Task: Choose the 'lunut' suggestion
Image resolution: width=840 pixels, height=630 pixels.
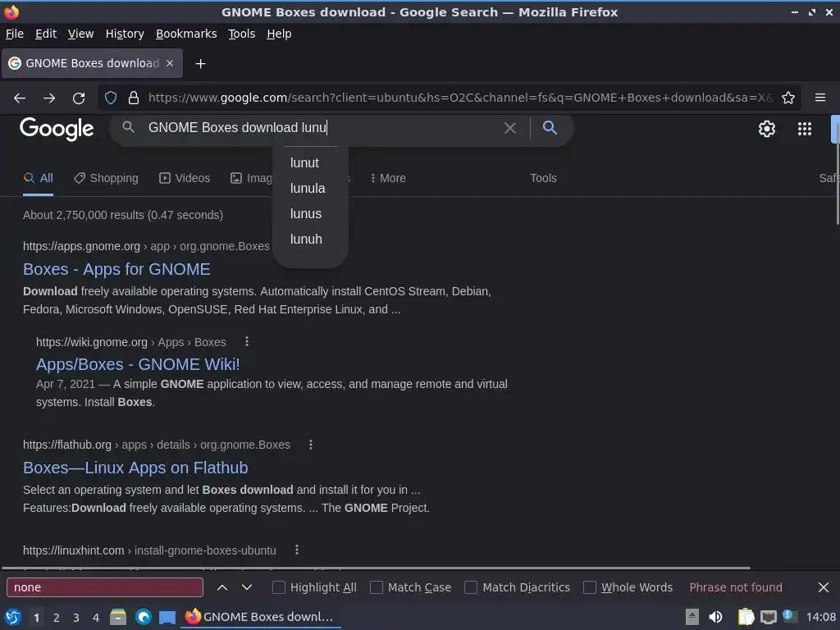Action: pos(304,163)
